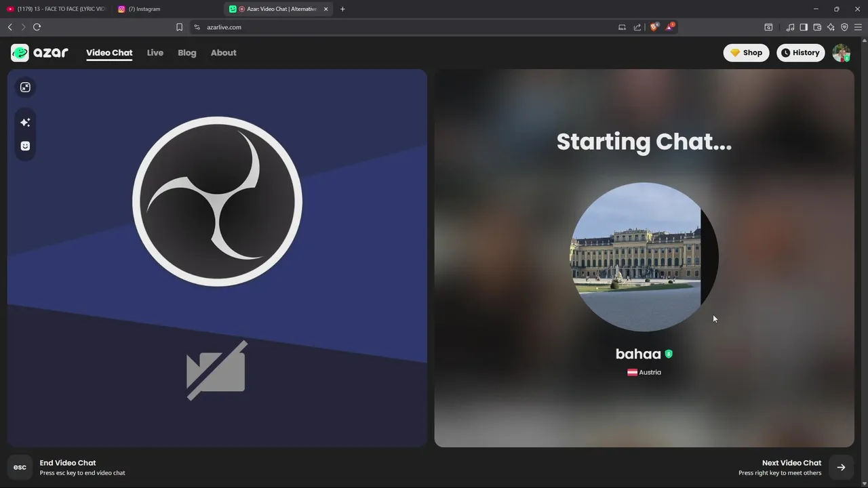
Task: Open the Brave Wallet icon
Action: coord(817,27)
